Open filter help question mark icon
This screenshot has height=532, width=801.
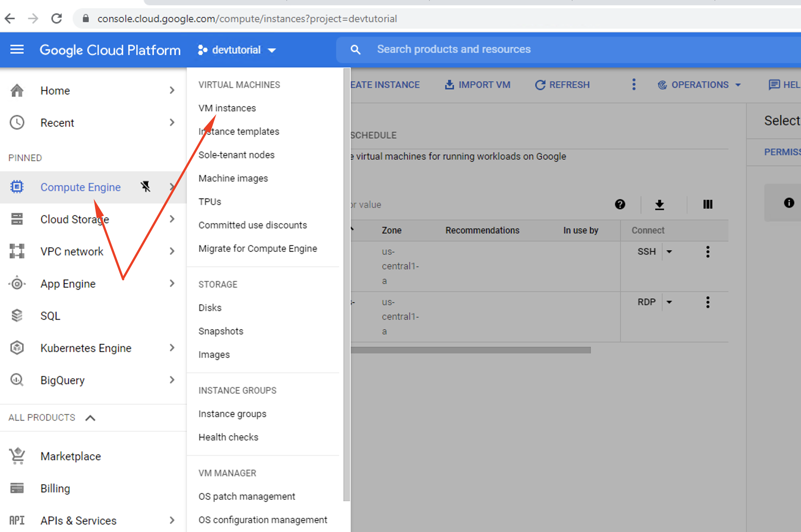(x=620, y=204)
